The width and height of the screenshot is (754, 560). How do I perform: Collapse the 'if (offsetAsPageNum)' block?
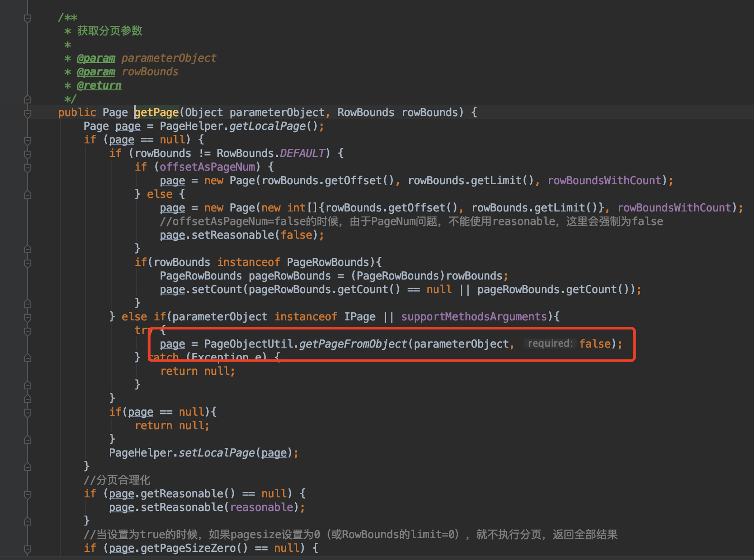[28, 167]
